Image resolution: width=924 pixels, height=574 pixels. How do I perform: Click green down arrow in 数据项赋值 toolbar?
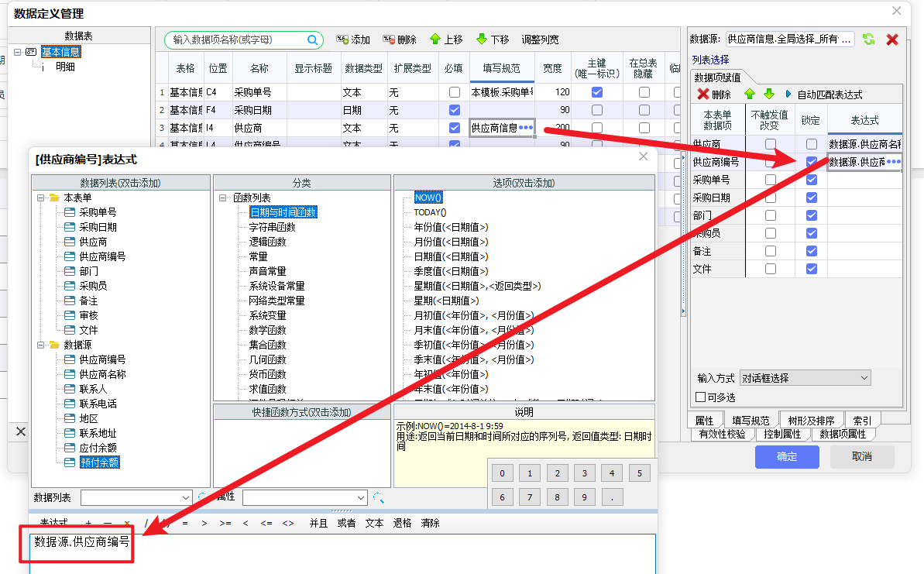click(x=769, y=95)
